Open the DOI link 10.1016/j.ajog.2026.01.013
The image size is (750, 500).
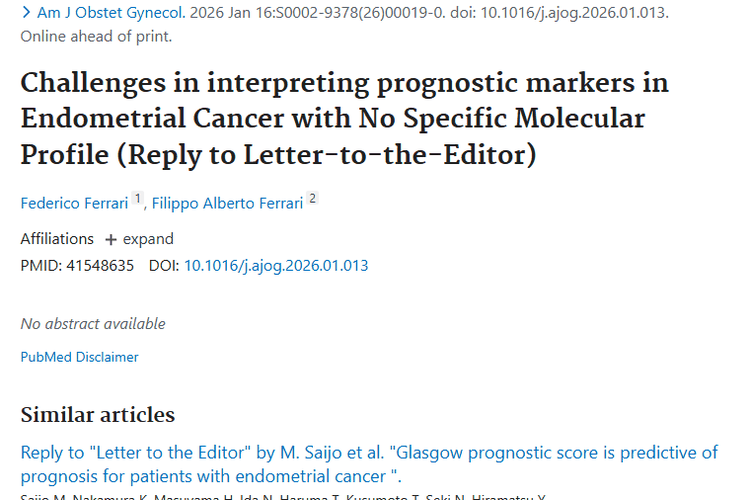pos(276,266)
